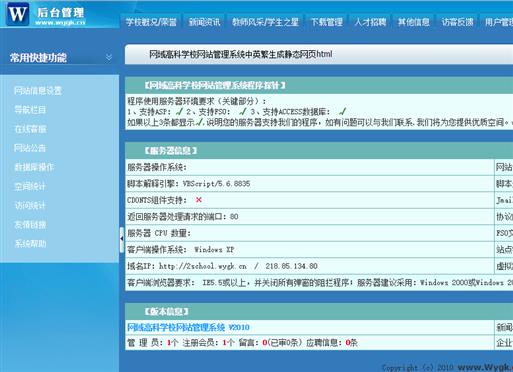
Task: Open 系统帮助 sidebar link
Action: (30, 244)
